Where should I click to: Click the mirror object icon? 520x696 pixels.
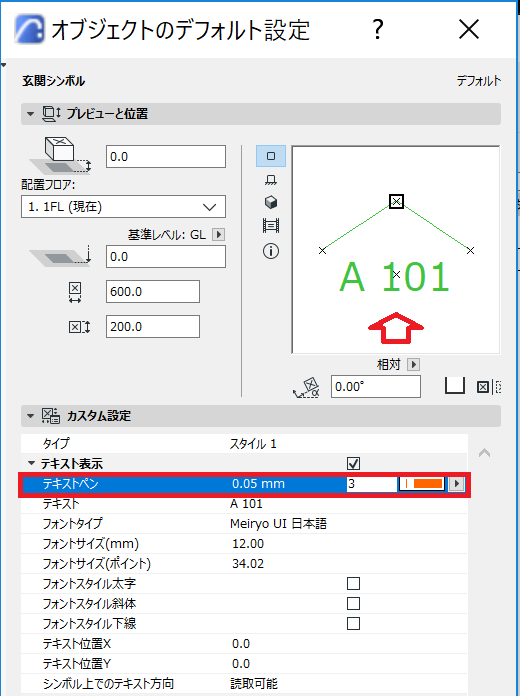(455, 386)
